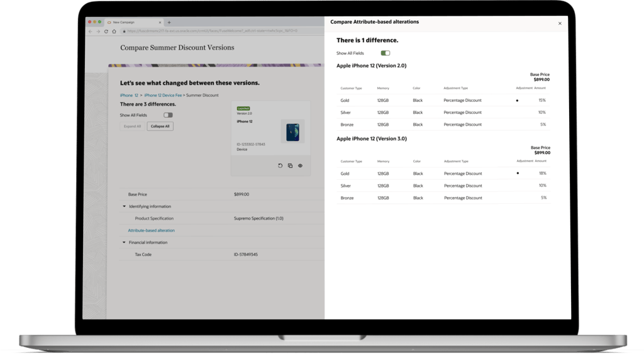
Task: Click the revert icon on iPhone 12 card
Action: pyautogui.click(x=280, y=165)
